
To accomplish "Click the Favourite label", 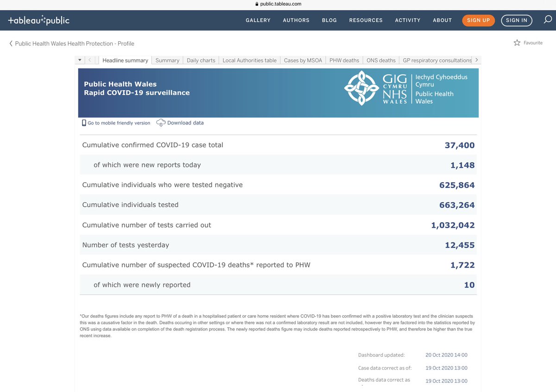I will (x=534, y=43).
